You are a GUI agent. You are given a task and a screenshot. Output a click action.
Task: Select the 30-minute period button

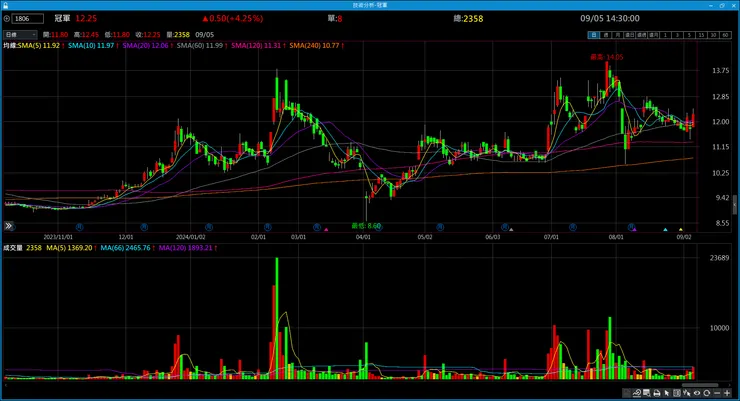[x=713, y=35]
